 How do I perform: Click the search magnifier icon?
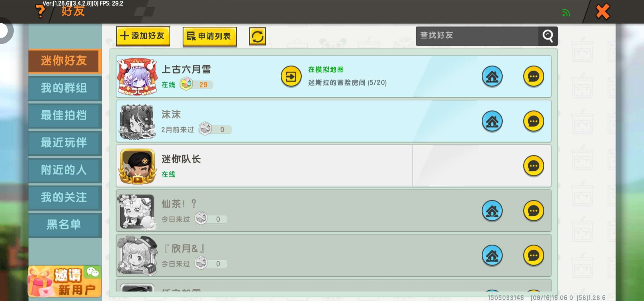(548, 36)
